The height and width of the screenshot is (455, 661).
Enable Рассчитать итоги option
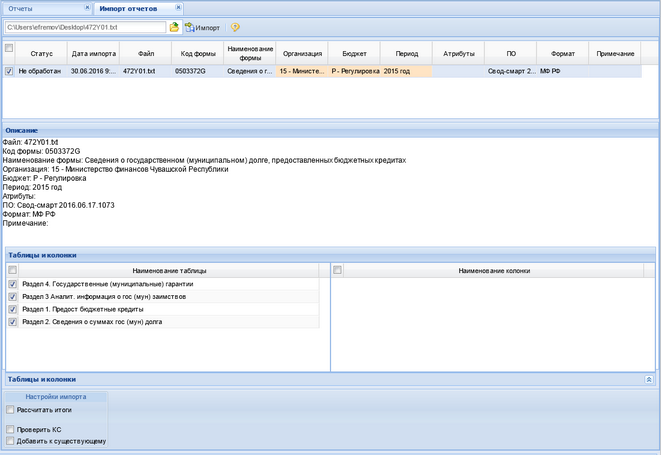click(10, 410)
